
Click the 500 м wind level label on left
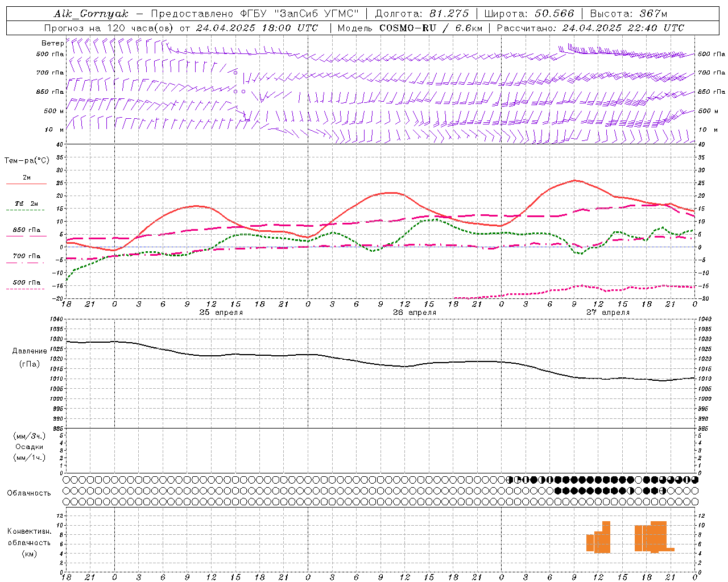tap(54, 111)
